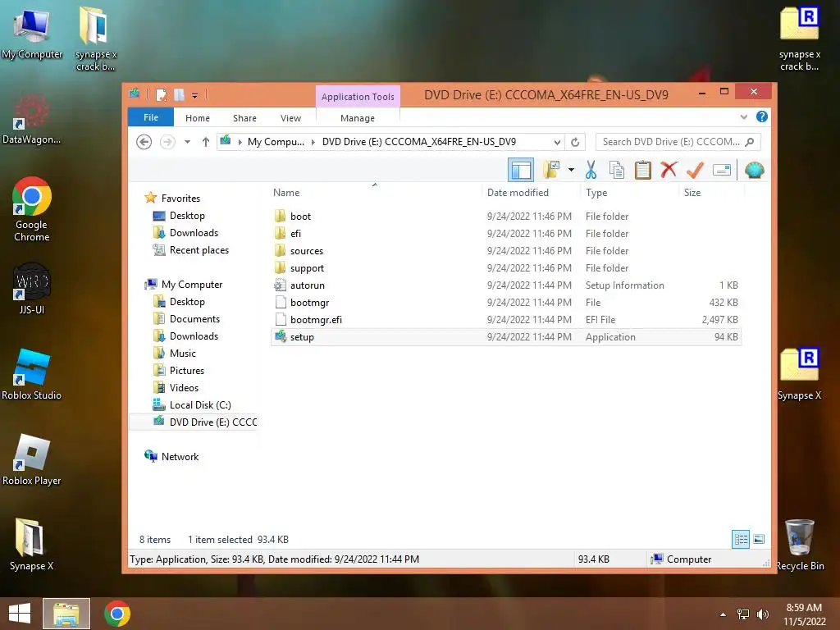Show hidden tray icons arrow

pos(723,614)
